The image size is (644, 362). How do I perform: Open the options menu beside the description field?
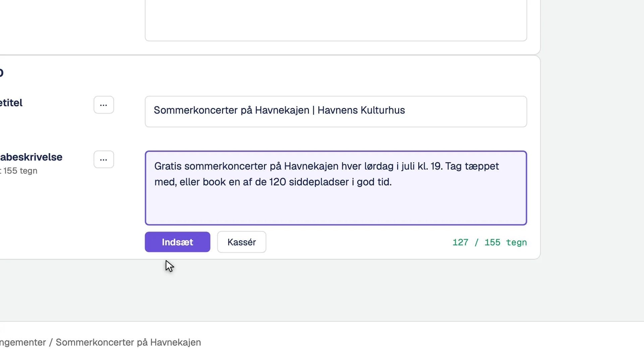(x=104, y=159)
